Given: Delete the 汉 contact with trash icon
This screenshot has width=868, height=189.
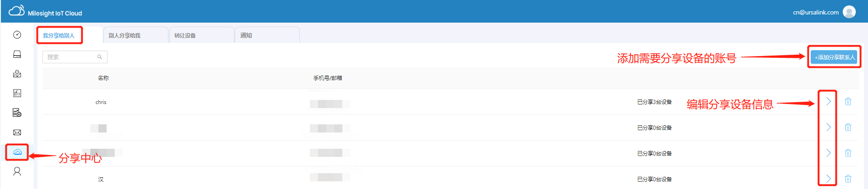Looking at the screenshot, I should [x=848, y=179].
